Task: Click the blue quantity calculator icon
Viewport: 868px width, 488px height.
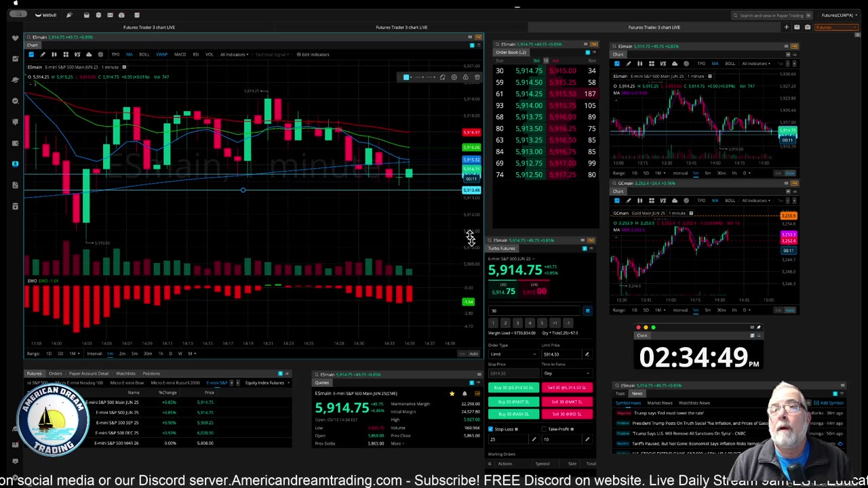Action: [x=587, y=311]
